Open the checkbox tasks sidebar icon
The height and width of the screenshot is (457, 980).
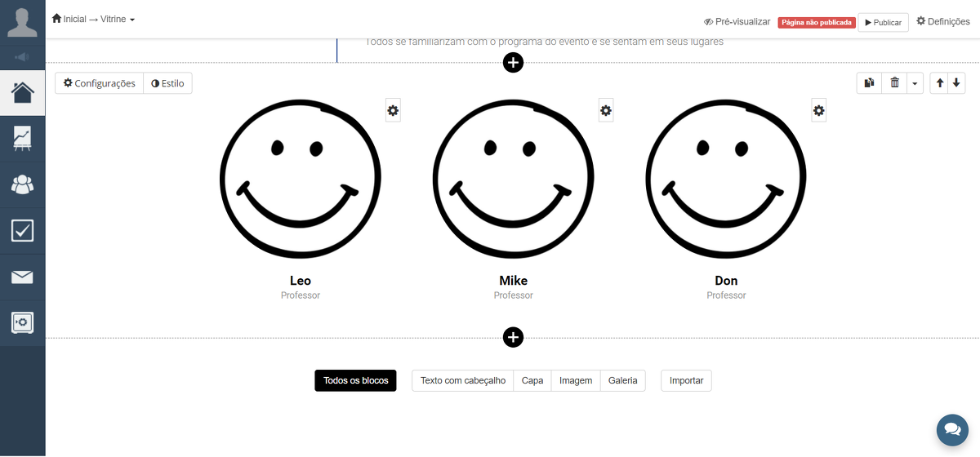pyautogui.click(x=22, y=231)
